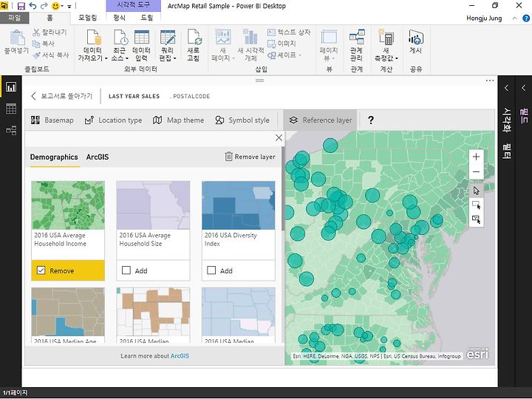
Task: Switch to ArcGIS layers tab
Action: pos(98,157)
